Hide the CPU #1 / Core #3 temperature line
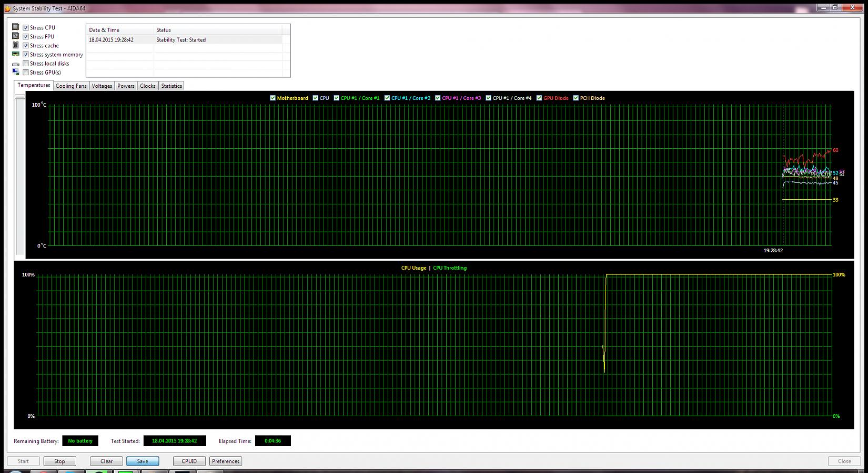Screen dimensions: 868x473 (438, 98)
